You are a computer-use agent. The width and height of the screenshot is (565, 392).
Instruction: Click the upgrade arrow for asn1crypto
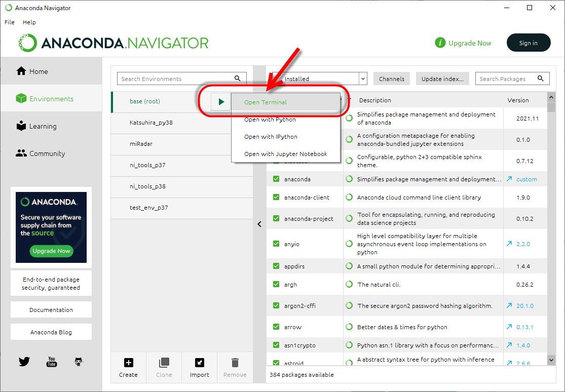(x=509, y=345)
